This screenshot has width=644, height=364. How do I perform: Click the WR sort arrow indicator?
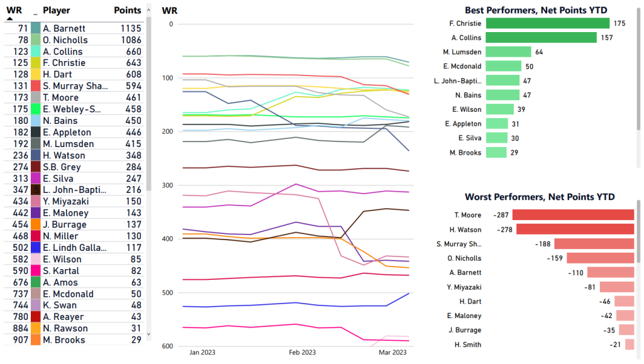click(10, 19)
